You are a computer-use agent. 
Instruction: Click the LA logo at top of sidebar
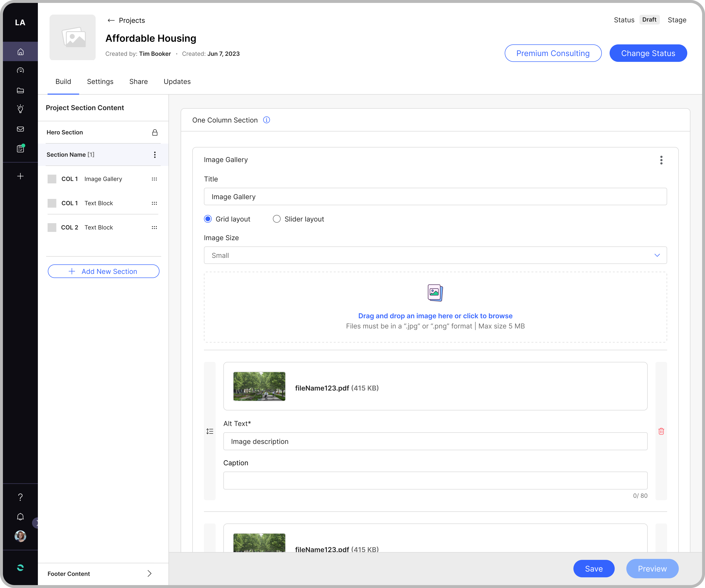pyautogui.click(x=20, y=23)
